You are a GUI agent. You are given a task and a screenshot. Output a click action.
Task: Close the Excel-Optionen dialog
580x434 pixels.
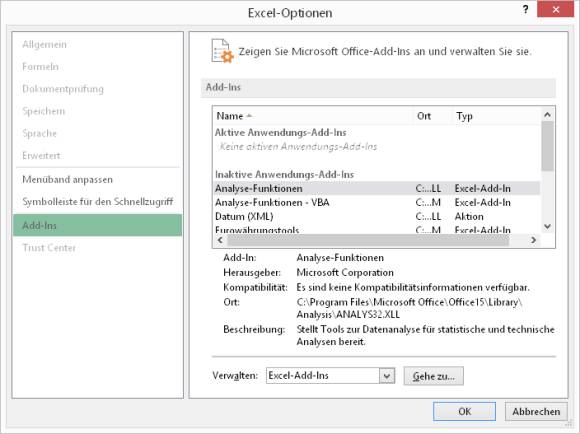click(x=555, y=10)
